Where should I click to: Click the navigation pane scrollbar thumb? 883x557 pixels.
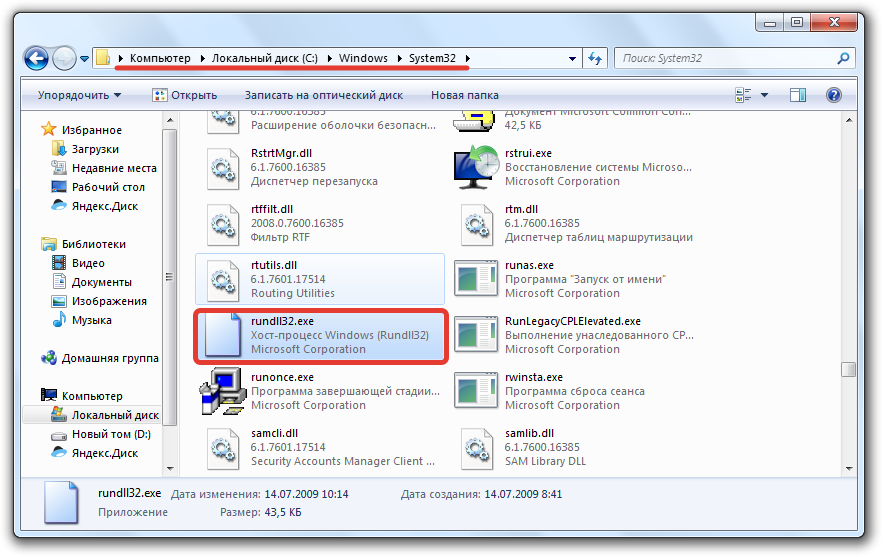click(170, 277)
